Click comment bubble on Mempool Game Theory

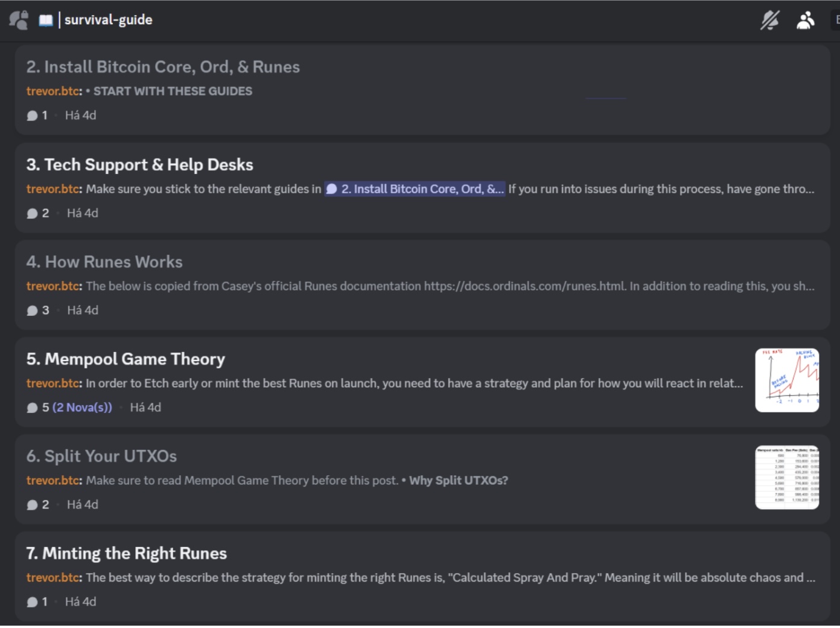tap(33, 408)
